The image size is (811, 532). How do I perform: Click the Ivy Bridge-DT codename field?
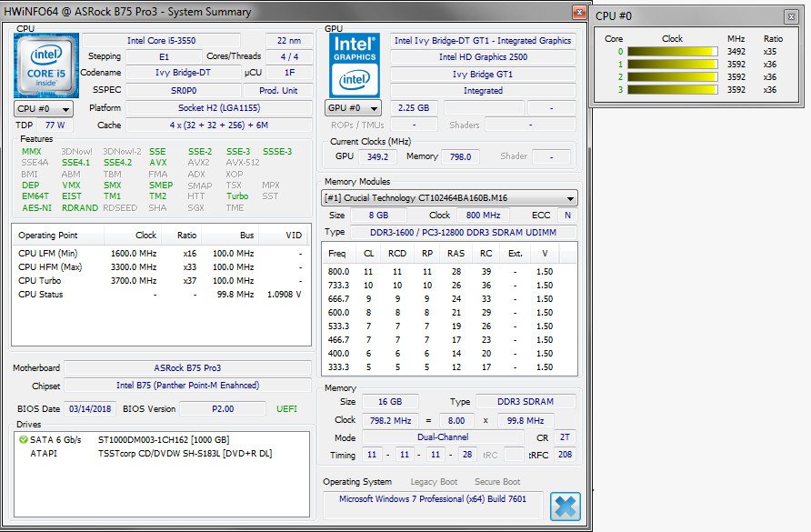(183, 73)
